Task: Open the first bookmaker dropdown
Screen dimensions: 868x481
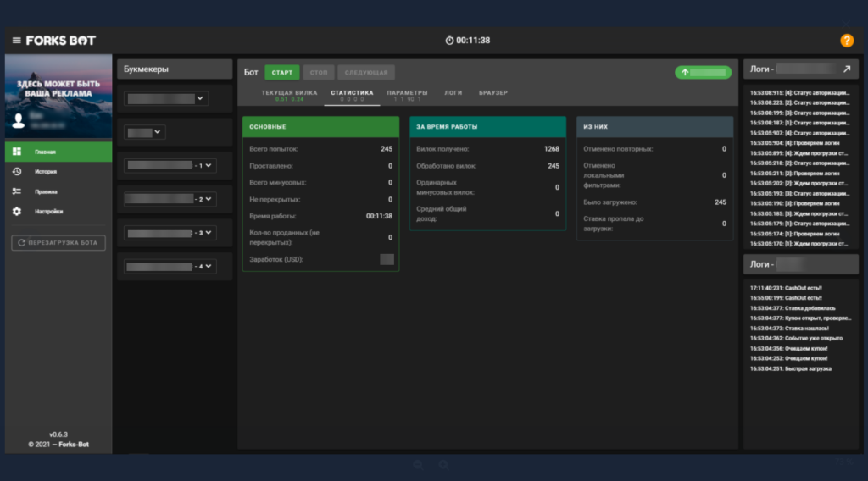Action: pyautogui.click(x=166, y=98)
